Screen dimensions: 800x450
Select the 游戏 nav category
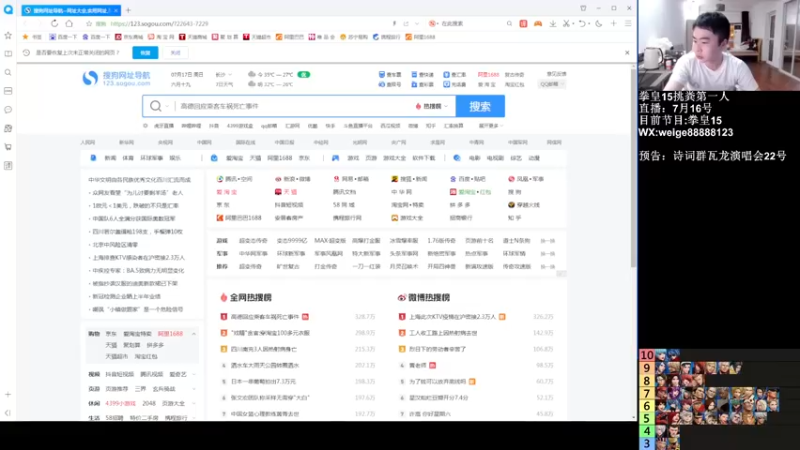tap(353, 158)
